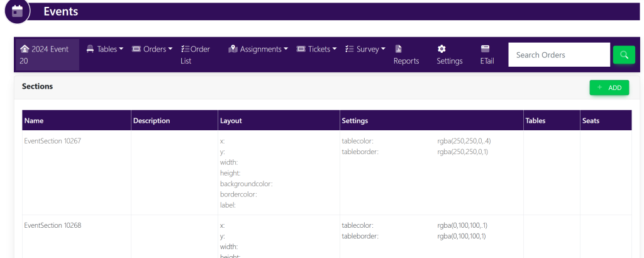Click the ETail card icon
This screenshot has height=258, width=644.
click(485, 49)
